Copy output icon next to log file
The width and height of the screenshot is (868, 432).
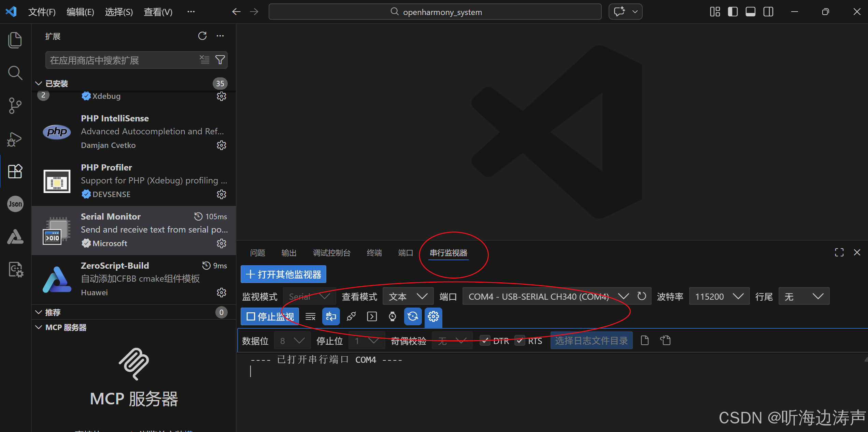pos(665,341)
